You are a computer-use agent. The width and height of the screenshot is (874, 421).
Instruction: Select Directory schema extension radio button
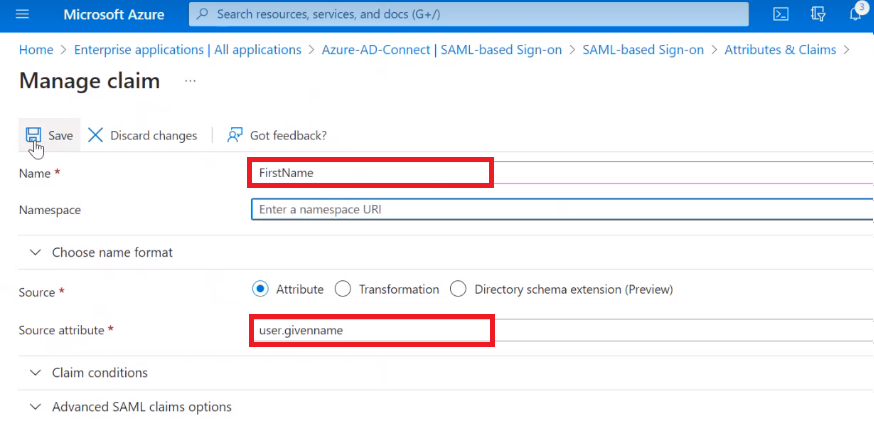coord(459,289)
